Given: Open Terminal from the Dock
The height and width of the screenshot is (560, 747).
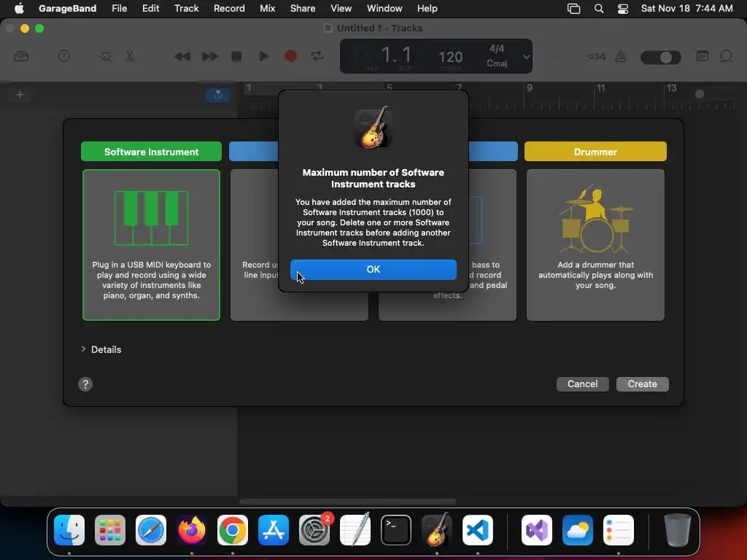Looking at the screenshot, I should pos(396,530).
